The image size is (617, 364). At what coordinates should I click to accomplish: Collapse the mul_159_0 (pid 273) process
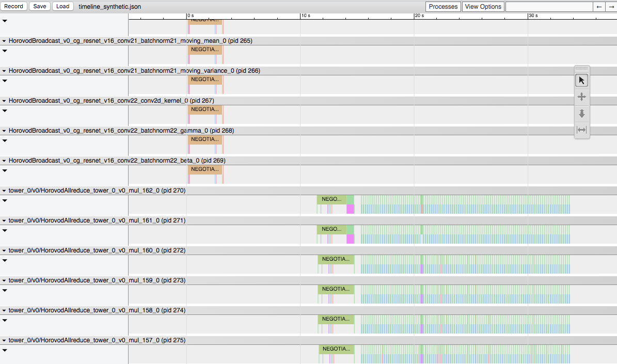pyautogui.click(x=4, y=280)
